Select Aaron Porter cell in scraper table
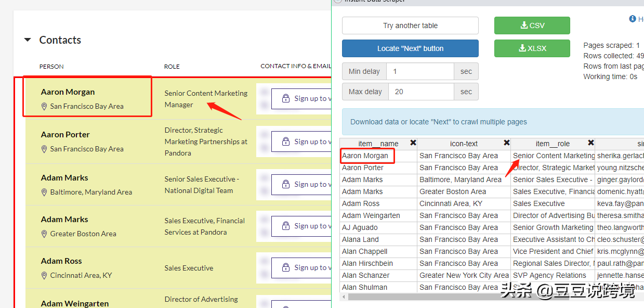This screenshot has width=644, height=308. click(x=378, y=168)
